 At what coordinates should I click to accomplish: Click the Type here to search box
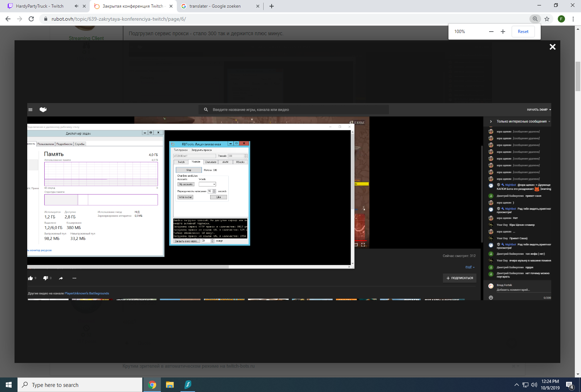point(80,385)
